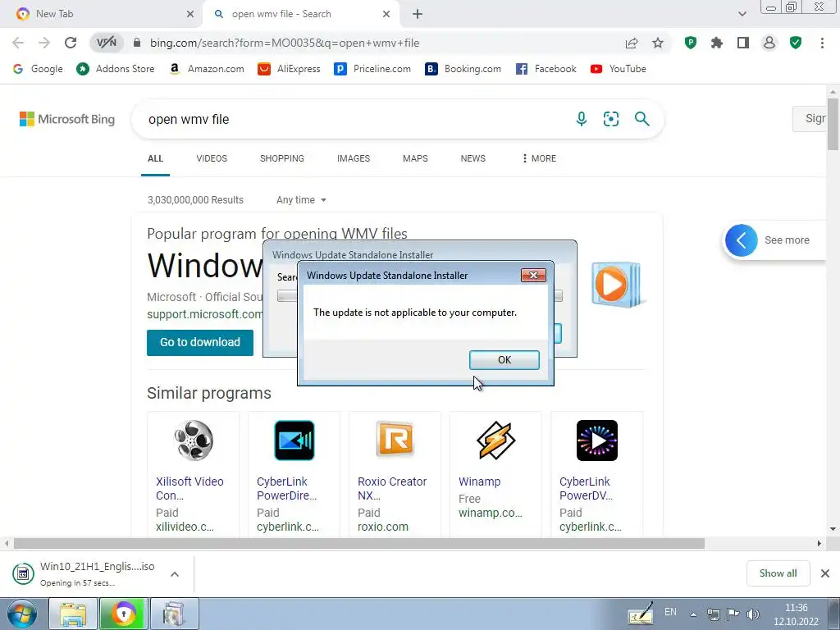Close the open wmv file search tab
This screenshot has height=630, width=840.
(x=386, y=14)
